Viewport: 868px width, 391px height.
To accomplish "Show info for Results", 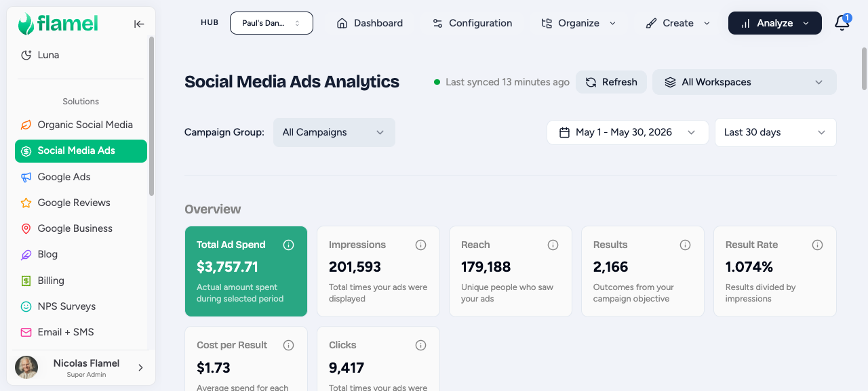I will pyautogui.click(x=685, y=245).
